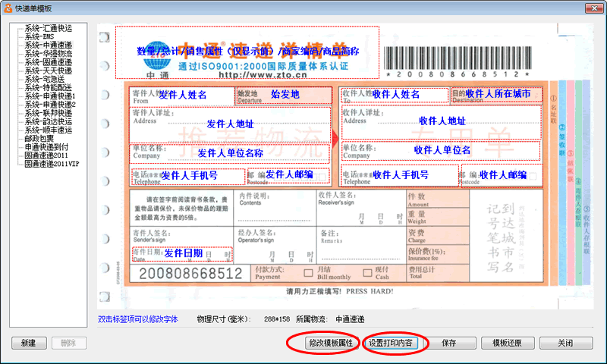This screenshot has width=607, height=364.
Task: Select template 系统-顺丰速运
Action: 48,130
